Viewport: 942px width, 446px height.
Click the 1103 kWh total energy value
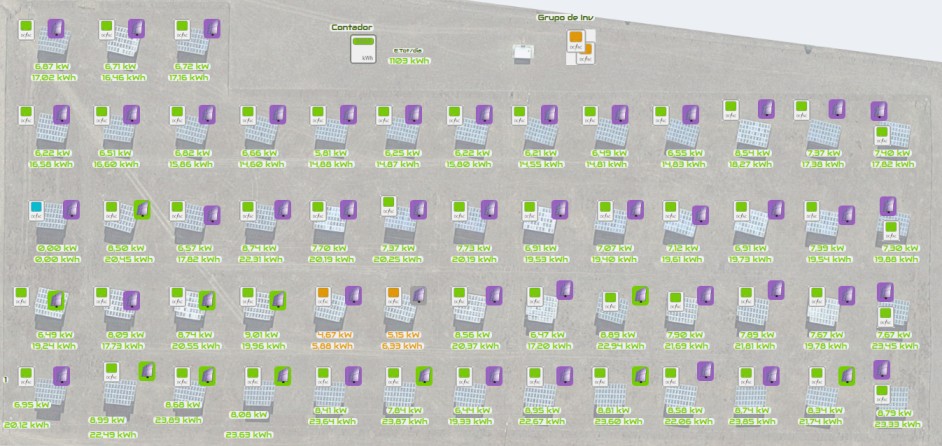click(409, 61)
